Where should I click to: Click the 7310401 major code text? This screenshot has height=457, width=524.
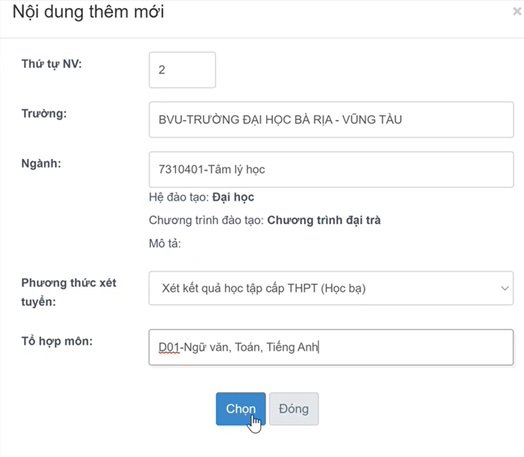181,169
